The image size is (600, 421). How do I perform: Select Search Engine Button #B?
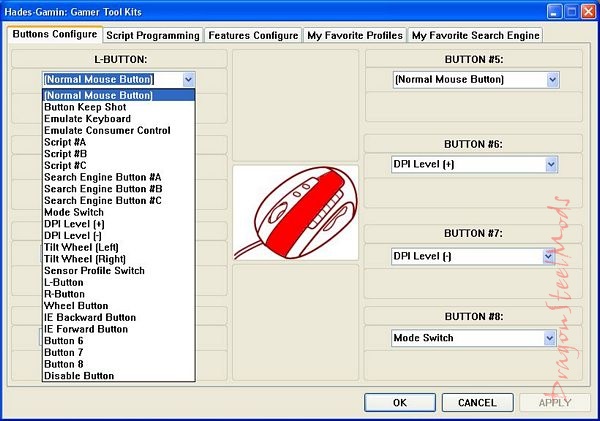click(x=103, y=189)
